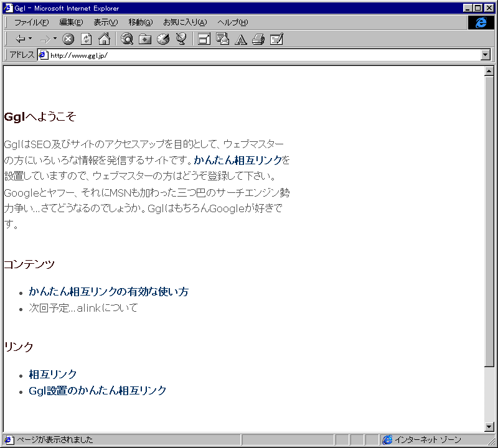The width and height of the screenshot is (498, 448).
Task: Open the Favorites folder toolbar icon
Action: coord(145,39)
